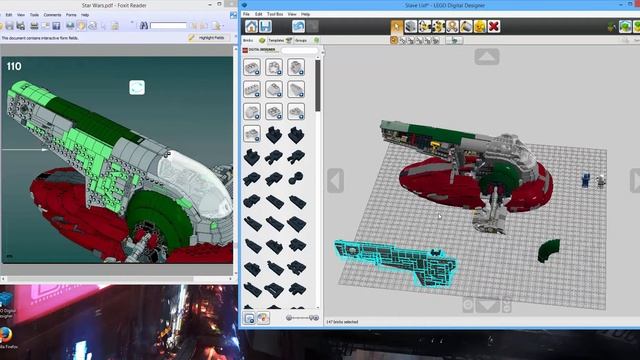Click the clipboard icon in Foxit toolbar
Viewport: 640px width, 360px height.
click(115, 26)
